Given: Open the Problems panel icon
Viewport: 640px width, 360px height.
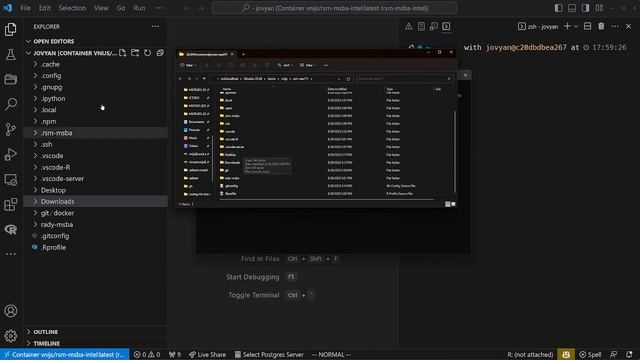Looking at the screenshot, I should pyautogui.click(x=409, y=27).
